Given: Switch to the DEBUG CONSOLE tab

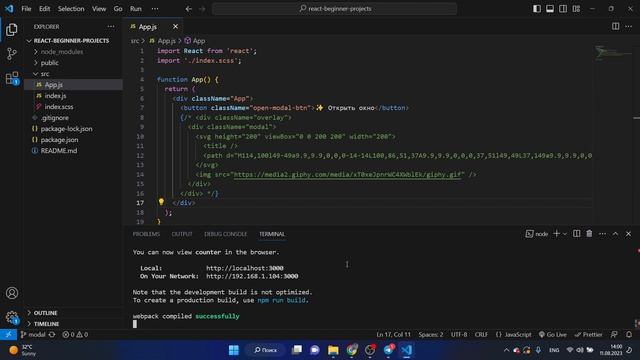Looking at the screenshot, I should coord(225,234).
